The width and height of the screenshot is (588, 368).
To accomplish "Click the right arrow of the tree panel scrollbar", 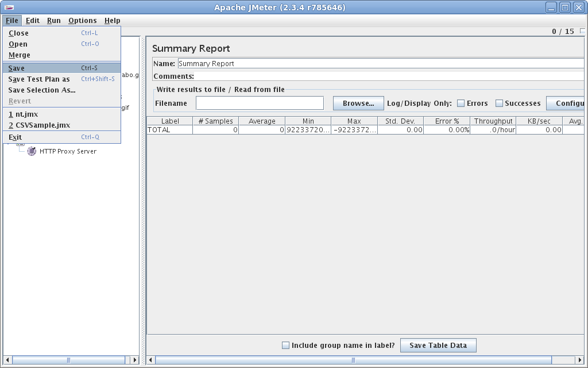I will click(x=134, y=360).
